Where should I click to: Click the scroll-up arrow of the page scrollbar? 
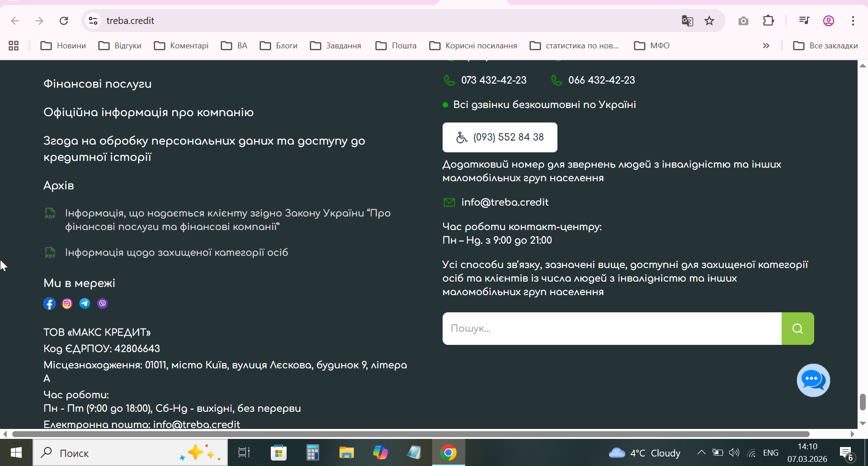click(863, 66)
